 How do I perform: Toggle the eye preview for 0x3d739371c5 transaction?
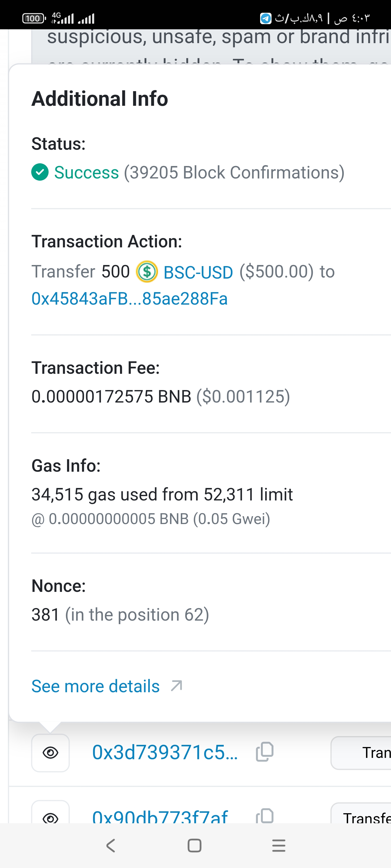(x=51, y=752)
